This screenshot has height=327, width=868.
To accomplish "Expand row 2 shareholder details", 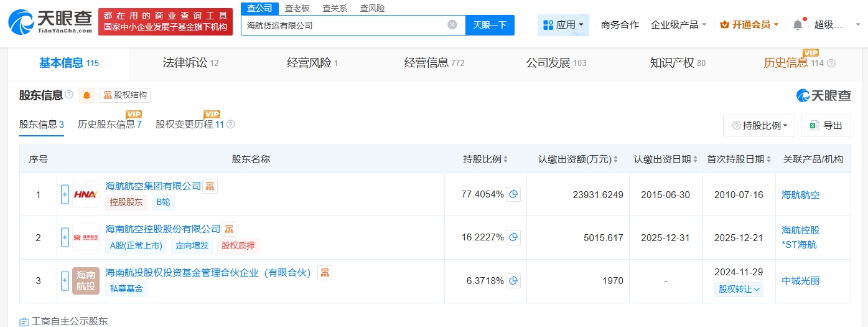I will click(65, 237).
